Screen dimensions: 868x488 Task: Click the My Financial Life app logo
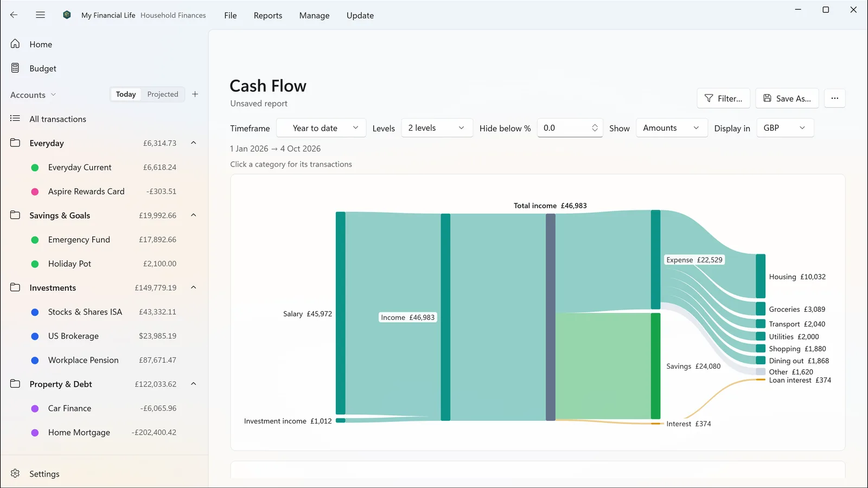tap(67, 15)
